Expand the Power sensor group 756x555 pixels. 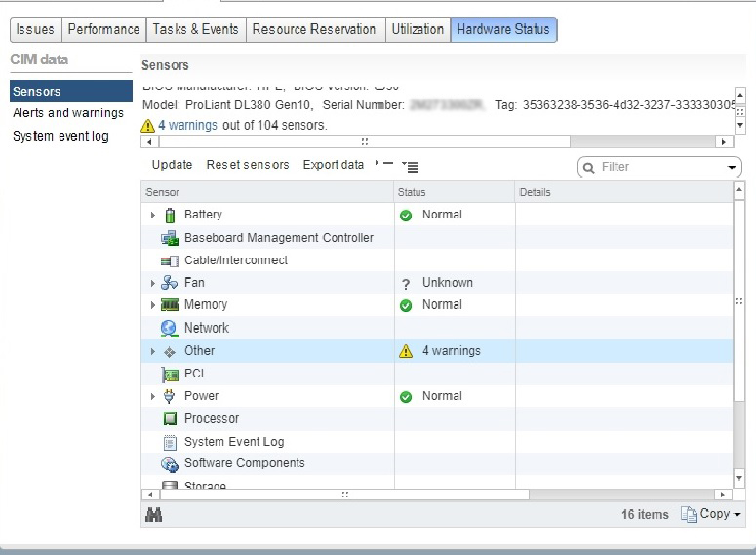[152, 396]
